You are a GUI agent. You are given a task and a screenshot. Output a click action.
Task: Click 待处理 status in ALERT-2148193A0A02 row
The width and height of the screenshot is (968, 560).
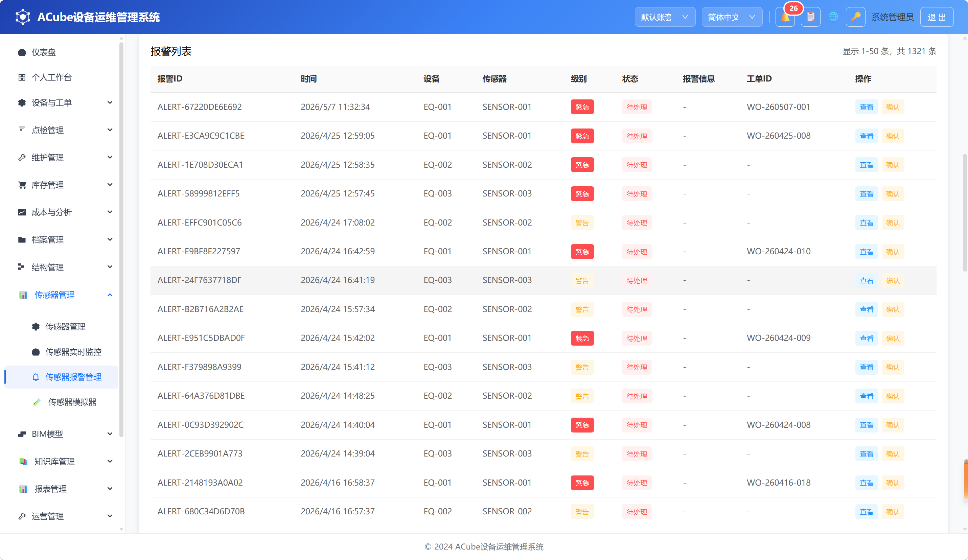pyautogui.click(x=637, y=483)
